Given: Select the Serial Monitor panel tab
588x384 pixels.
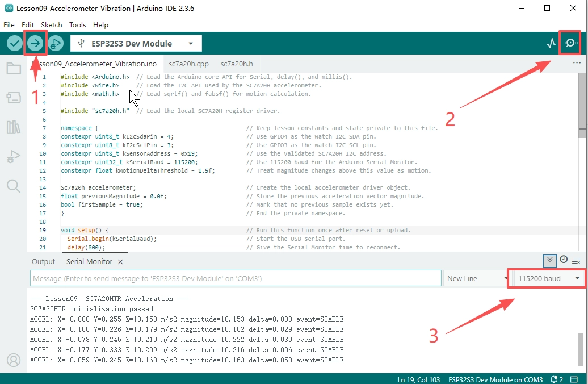Looking at the screenshot, I should [89, 262].
